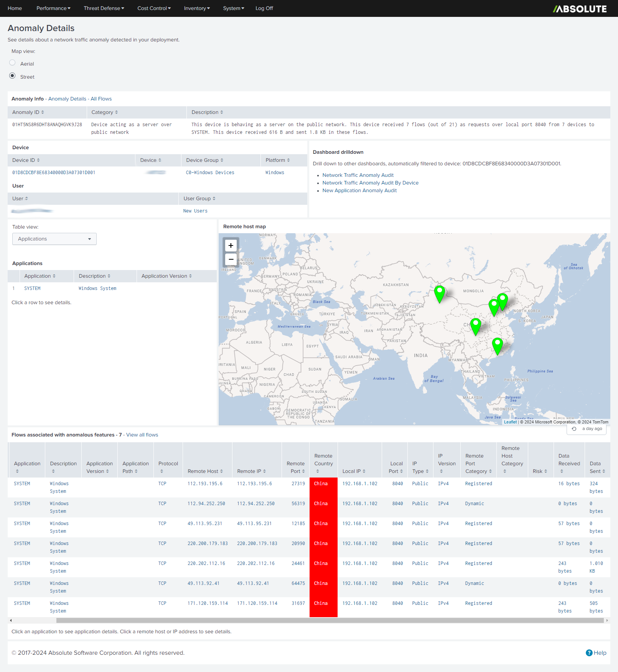Zoom out on the remote host map
The image size is (618, 672).
[231, 260]
